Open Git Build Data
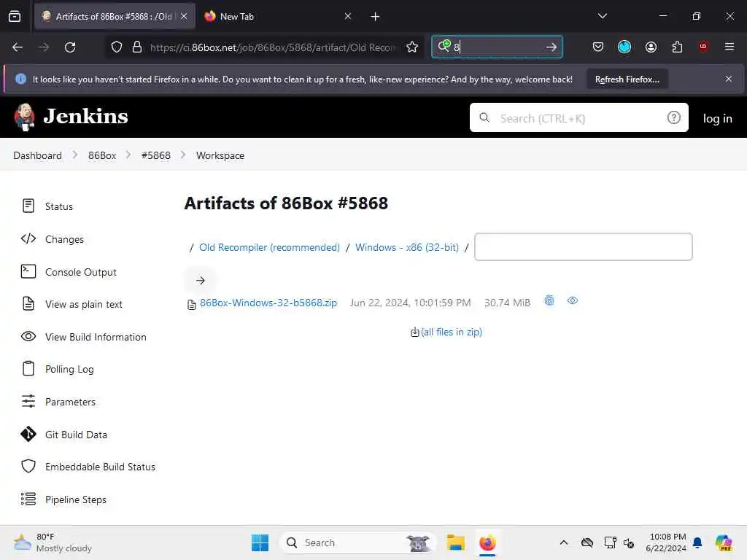Image resolution: width=747 pixels, height=560 pixels. click(64, 435)
